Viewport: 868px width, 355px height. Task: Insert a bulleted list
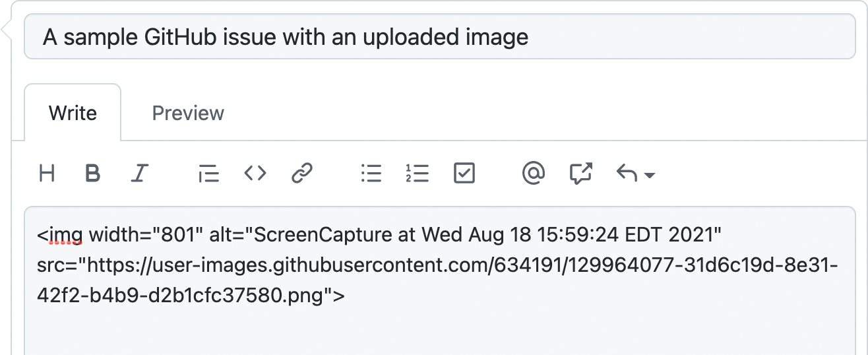click(x=371, y=174)
